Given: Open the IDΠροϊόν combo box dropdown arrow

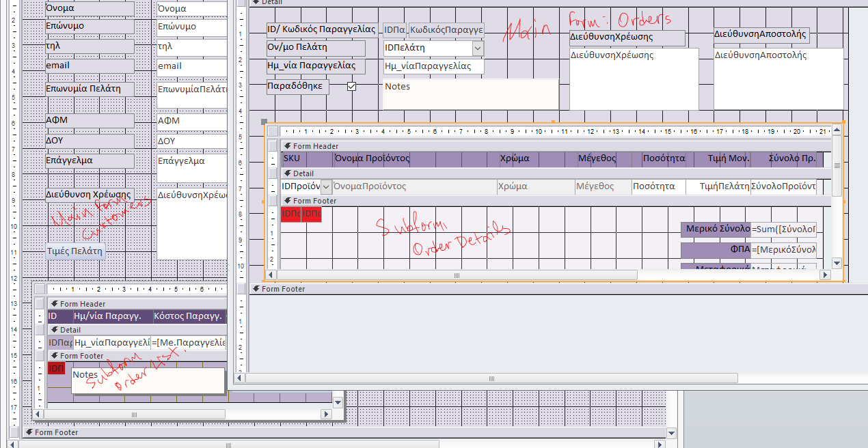Looking at the screenshot, I should tap(326, 186).
